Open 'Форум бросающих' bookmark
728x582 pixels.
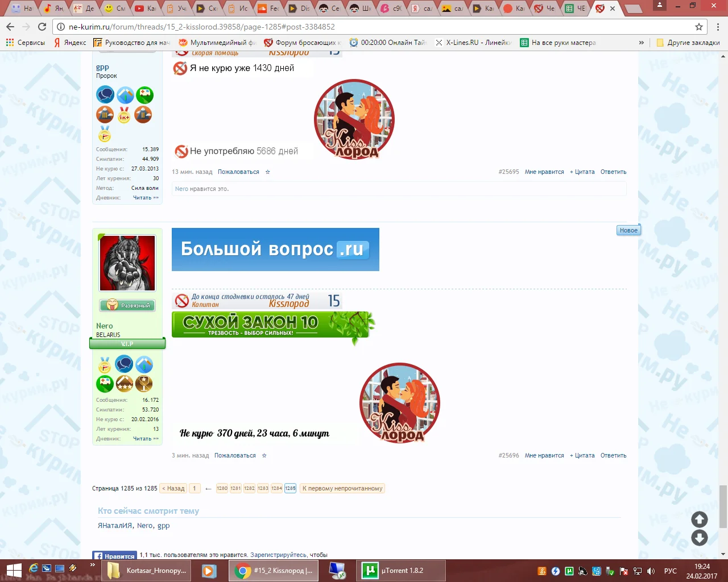coord(303,43)
